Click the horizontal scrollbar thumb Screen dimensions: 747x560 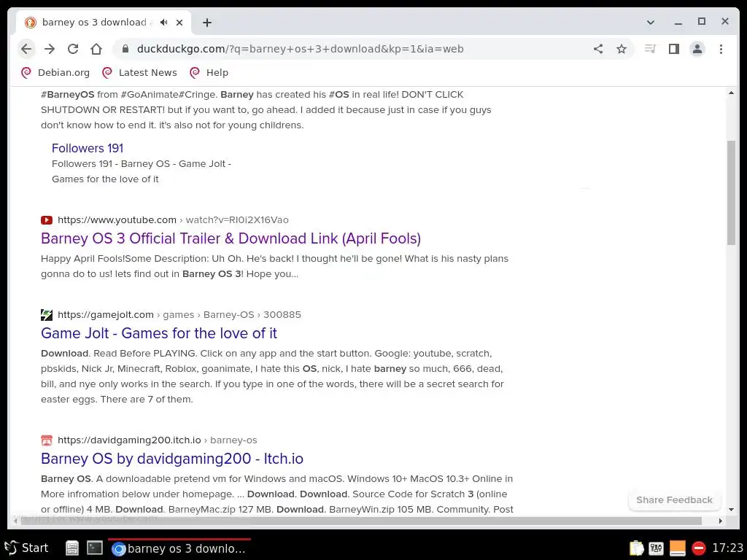coord(361,521)
